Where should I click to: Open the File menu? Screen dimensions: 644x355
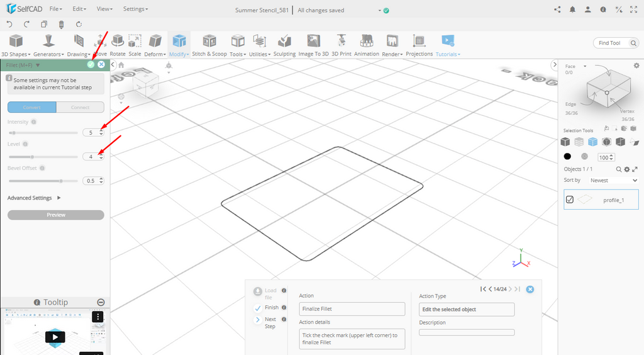point(56,9)
